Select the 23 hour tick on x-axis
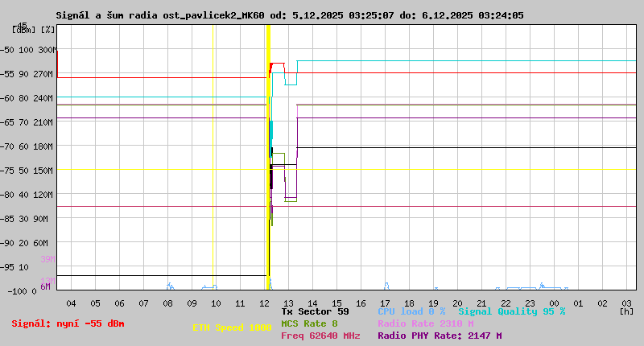The height and width of the screenshot is (346, 644). click(530, 303)
